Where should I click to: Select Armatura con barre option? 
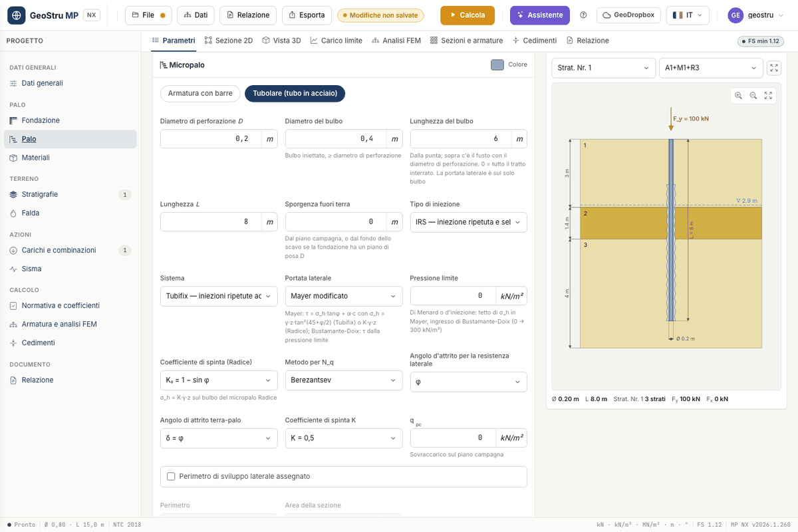[200, 94]
